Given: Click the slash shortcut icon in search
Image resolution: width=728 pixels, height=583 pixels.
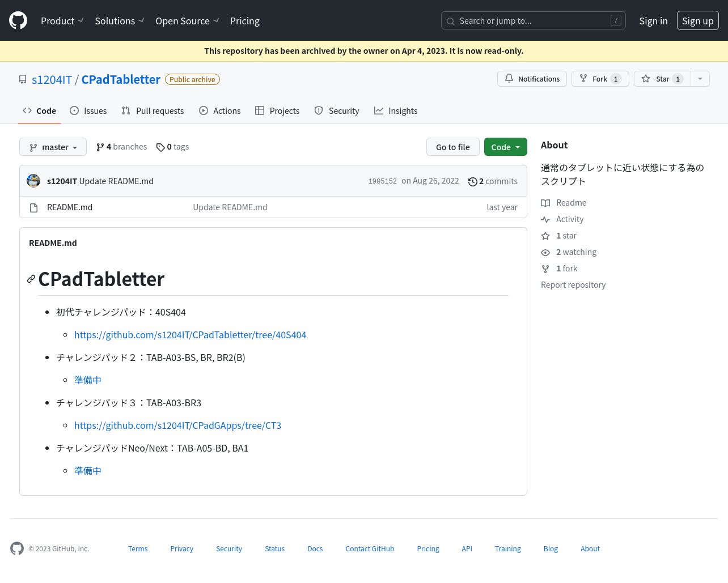Looking at the screenshot, I should click(x=616, y=21).
